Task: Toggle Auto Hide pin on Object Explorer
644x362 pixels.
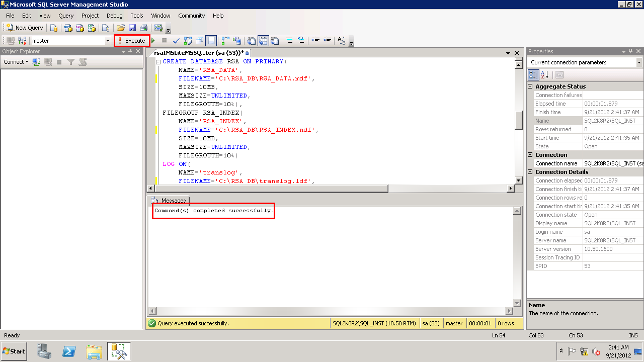Action: coord(130,51)
